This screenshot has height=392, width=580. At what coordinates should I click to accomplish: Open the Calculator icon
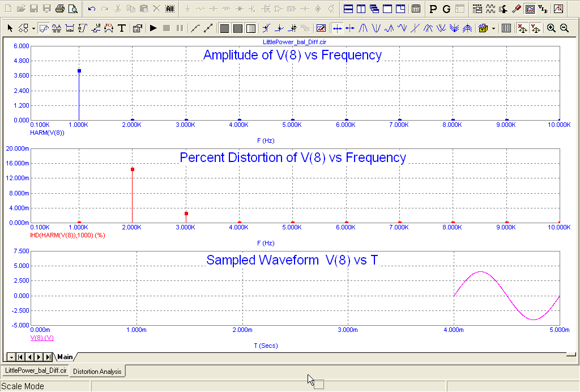point(416,8)
